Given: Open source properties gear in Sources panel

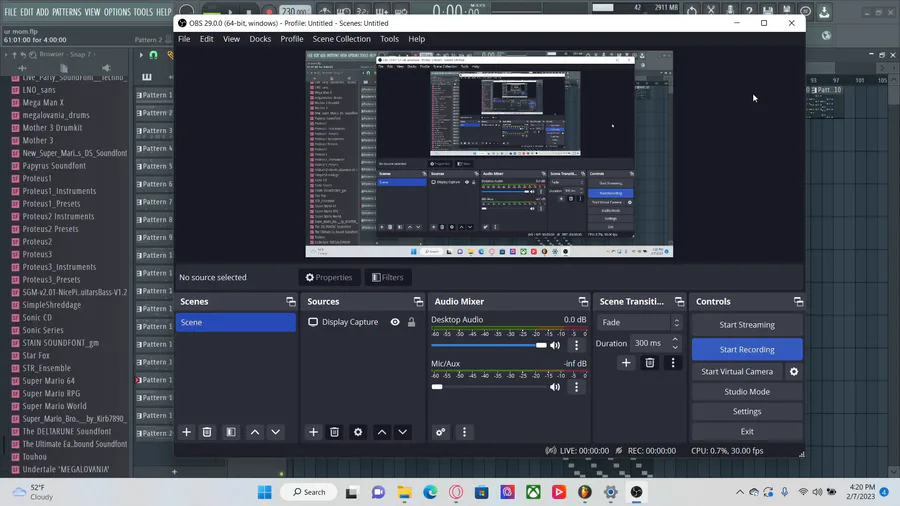Looking at the screenshot, I should [x=358, y=432].
